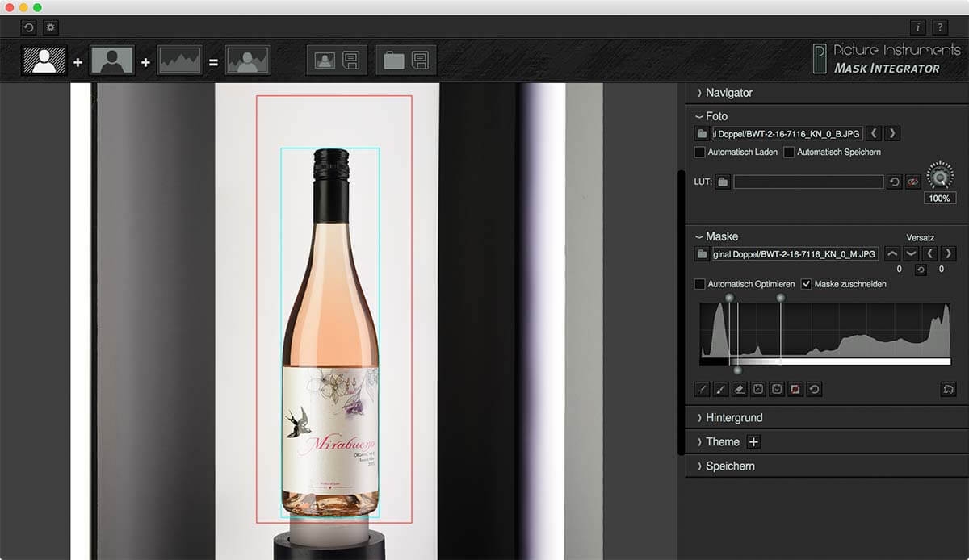
Task: Enable Automatisch Laden checkbox
Action: (x=699, y=152)
